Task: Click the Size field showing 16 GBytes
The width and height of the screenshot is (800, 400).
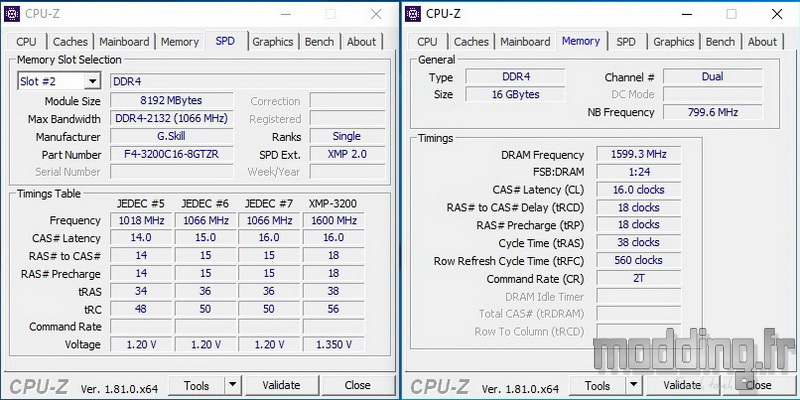Action: (x=516, y=94)
